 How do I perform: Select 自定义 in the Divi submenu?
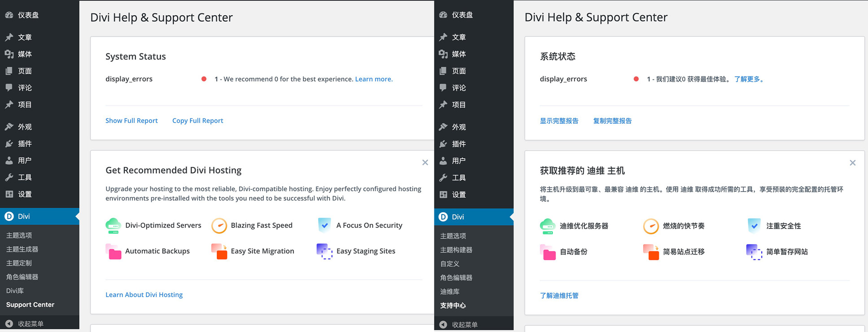450,264
